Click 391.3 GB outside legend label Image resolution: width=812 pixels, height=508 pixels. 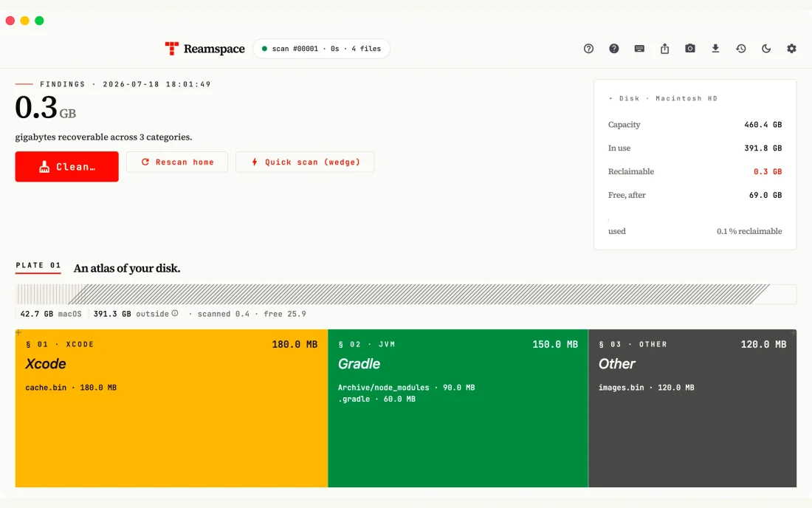click(131, 314)
